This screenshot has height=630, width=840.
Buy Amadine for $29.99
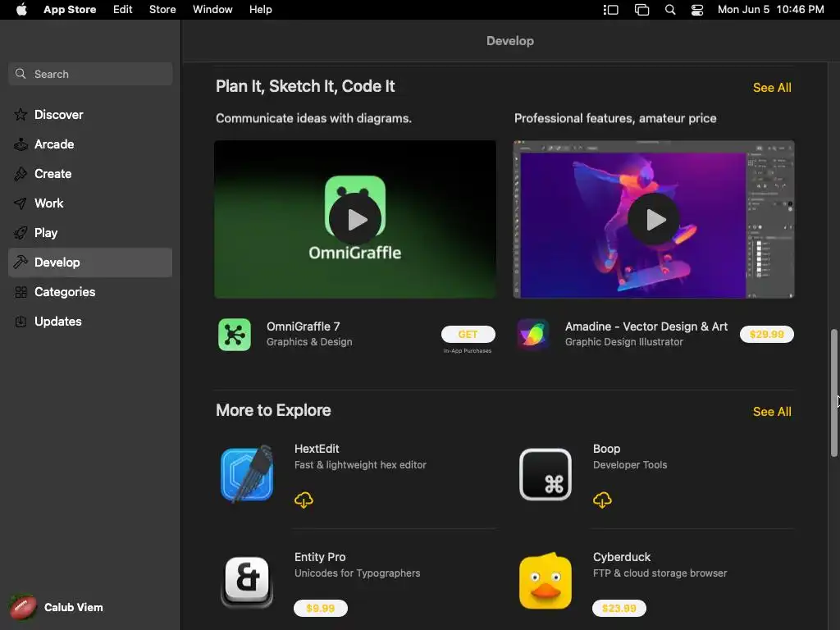pos(767,335)
